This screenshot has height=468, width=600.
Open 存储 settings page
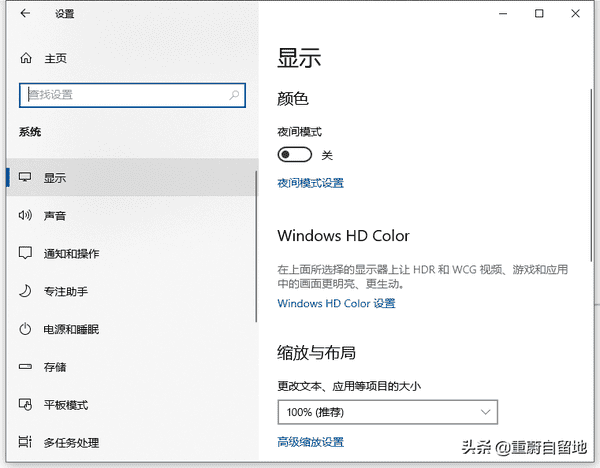pyautogui.click(x=132, y=367)
